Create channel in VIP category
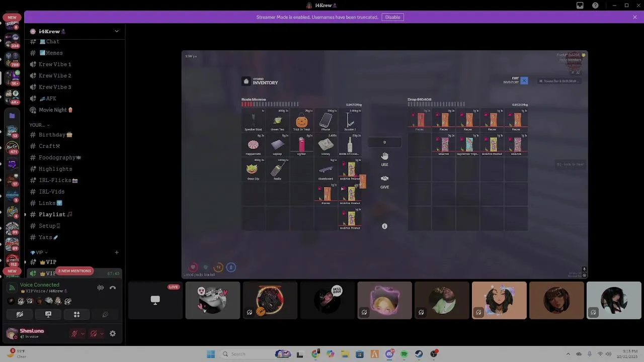 click(116, 252)
